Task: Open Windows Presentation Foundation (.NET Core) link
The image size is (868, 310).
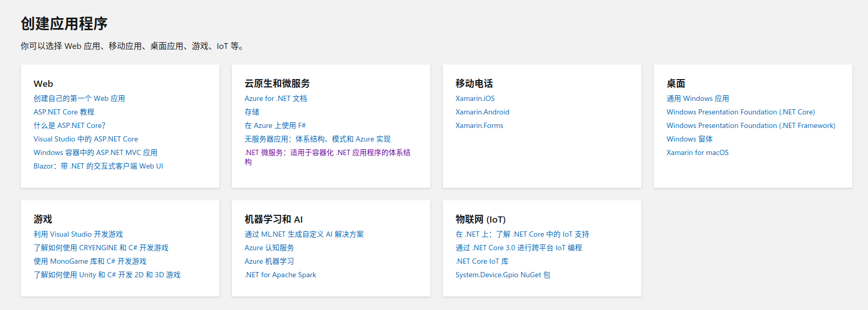Action: pos(741,112)
